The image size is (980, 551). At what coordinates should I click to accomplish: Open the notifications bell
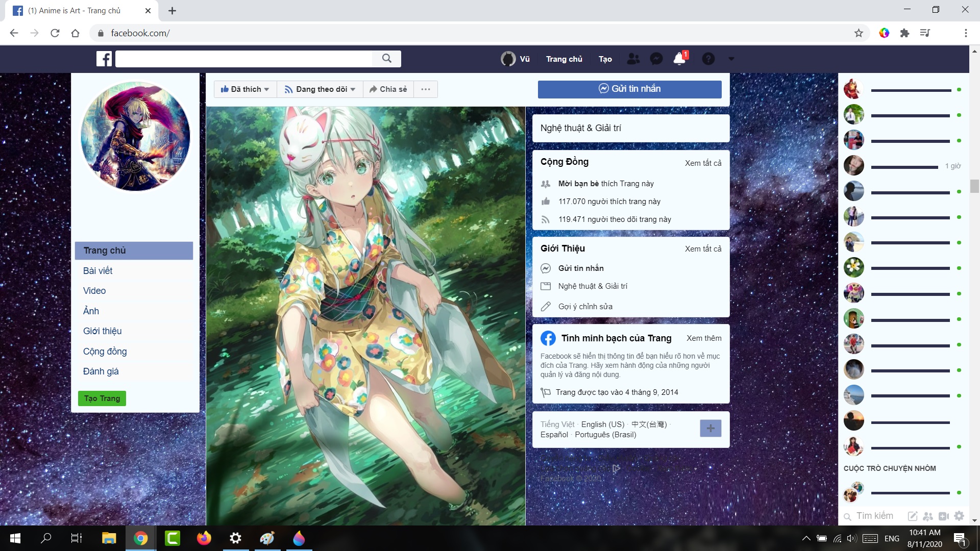[679, 59]
